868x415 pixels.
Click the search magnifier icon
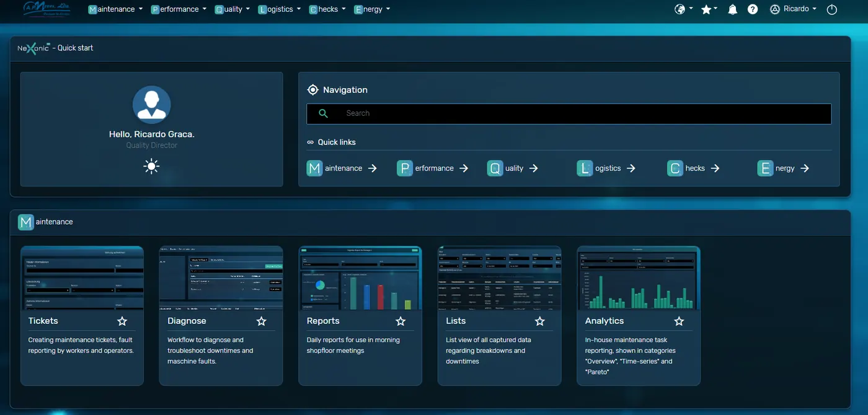323,113
